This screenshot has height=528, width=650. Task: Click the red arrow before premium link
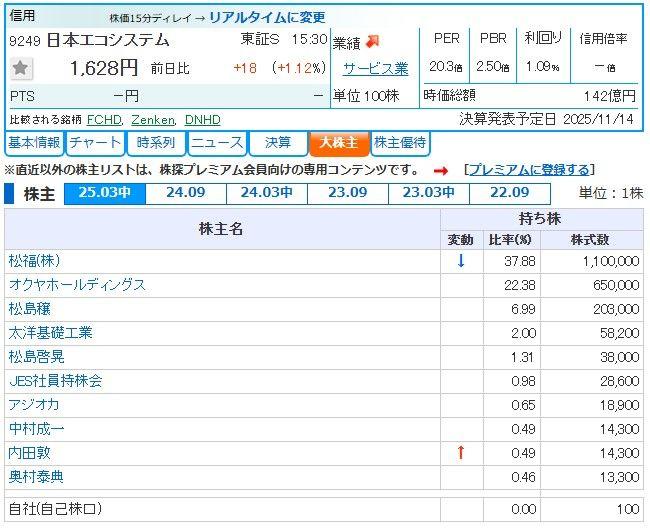coord(440,170)
